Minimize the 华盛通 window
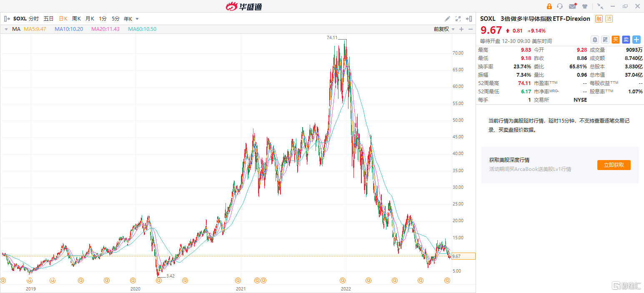The width and height of the screenshot is (644, 293). (x=614, y=6)
